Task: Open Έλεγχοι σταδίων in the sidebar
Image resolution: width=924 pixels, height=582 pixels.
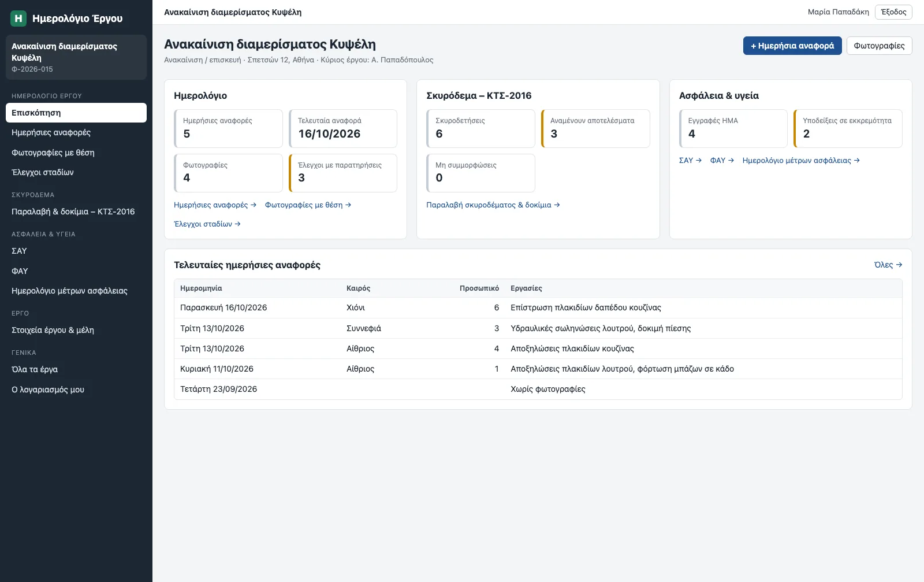Action: 76,172
